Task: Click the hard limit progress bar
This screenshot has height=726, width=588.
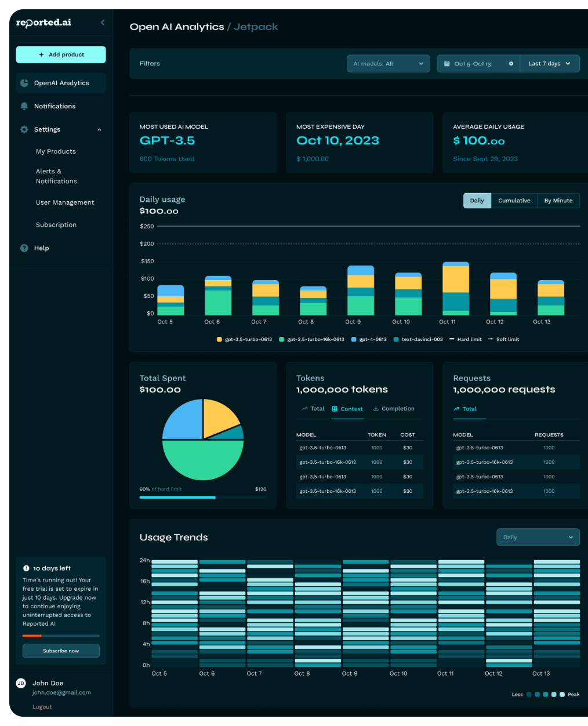Action: point(202,497)
